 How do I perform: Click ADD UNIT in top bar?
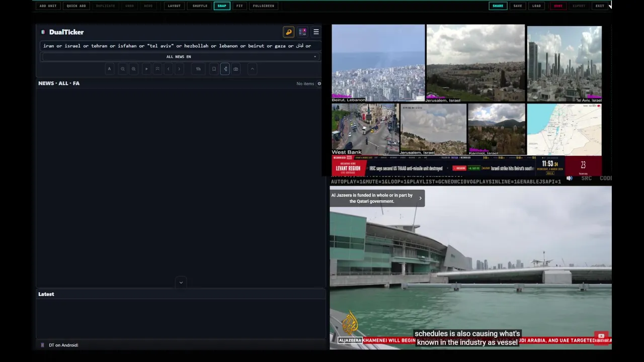[48, 6]
